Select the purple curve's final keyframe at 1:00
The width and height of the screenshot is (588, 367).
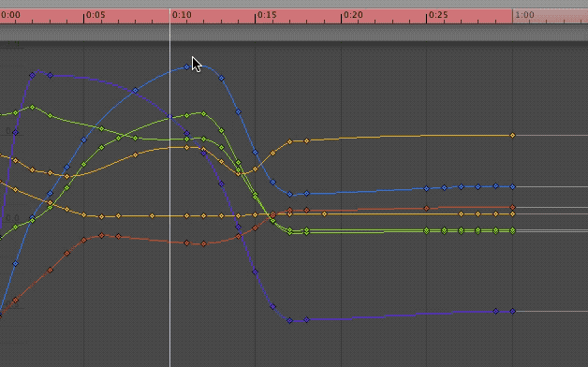(x=512, y=311)
